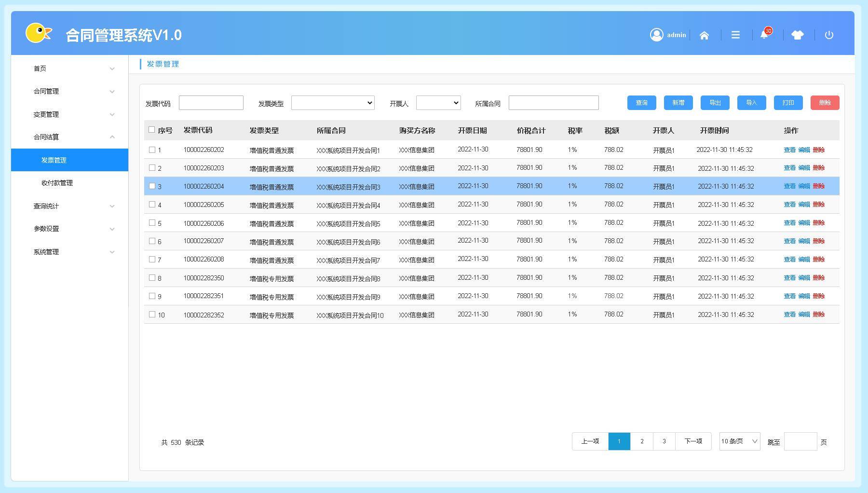The width and height of the screenshot is (868, 493).
Task: Expand the 系统管理 sidebar chevron
Action: (112, 252)
